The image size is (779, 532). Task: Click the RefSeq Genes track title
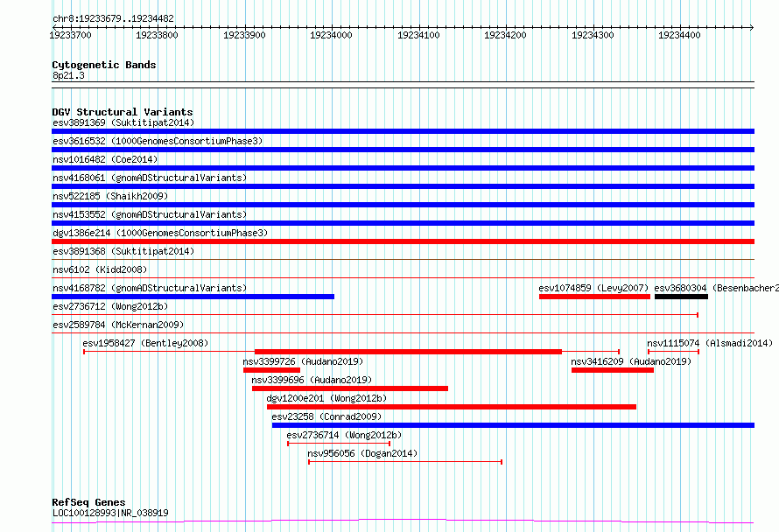(88, 502)
